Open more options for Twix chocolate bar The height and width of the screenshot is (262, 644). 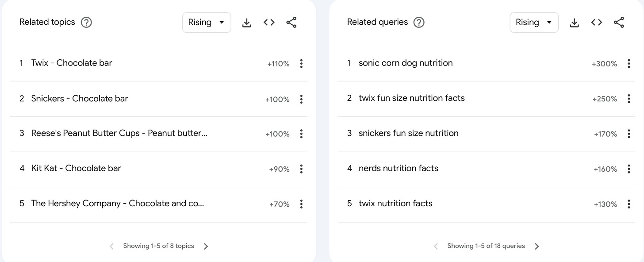click(x=301, y=64)
